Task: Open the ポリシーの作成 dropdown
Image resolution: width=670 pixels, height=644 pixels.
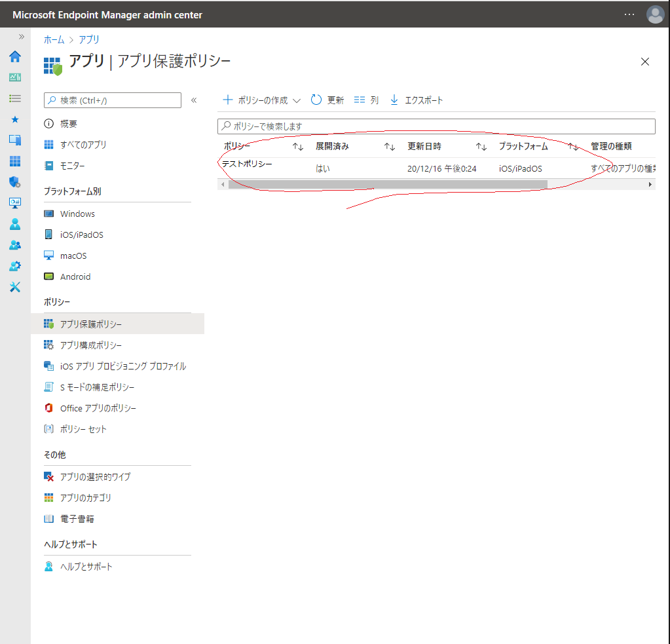Action: tap(261, 100)
